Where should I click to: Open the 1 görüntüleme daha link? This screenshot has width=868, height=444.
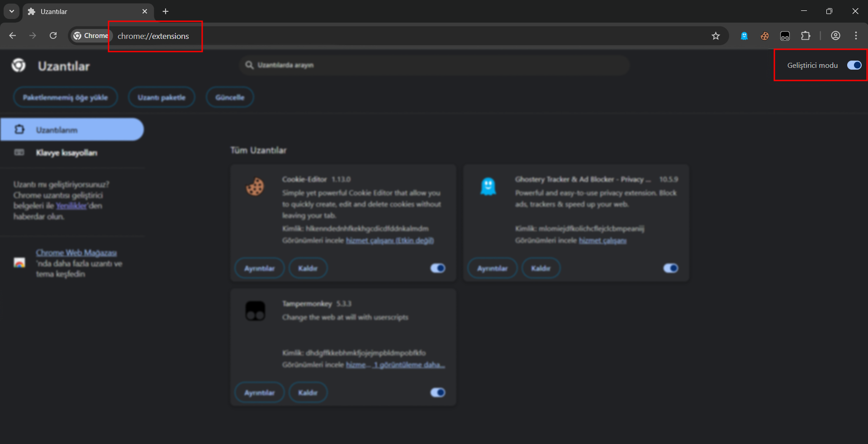(x=409, y=365)
